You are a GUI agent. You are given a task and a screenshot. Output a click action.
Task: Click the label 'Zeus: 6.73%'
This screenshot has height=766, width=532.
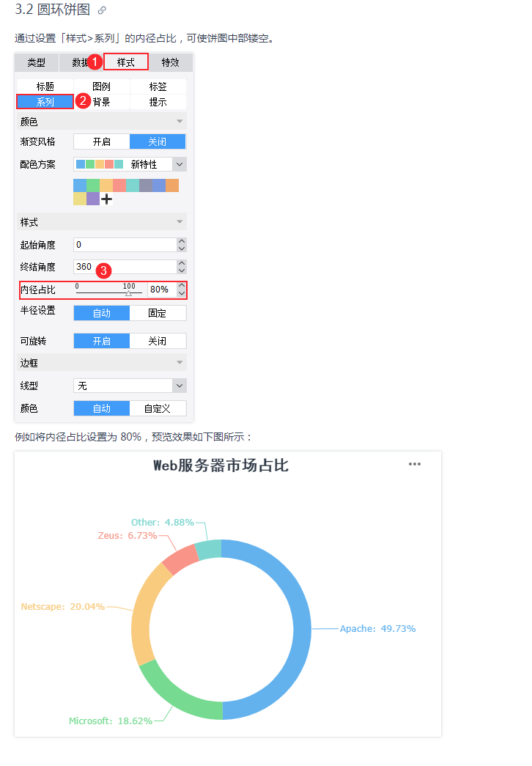point(127,536)
